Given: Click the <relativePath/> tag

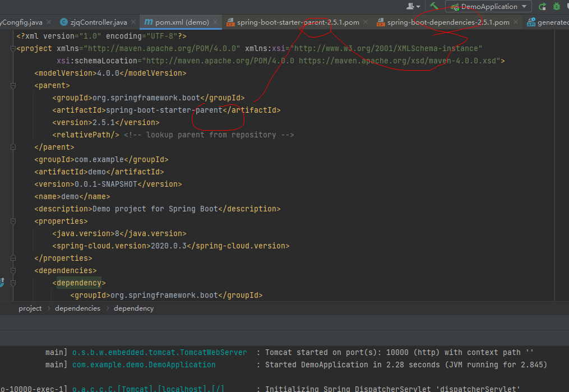Looking at the screenshot, I should [x=86, y=135].
